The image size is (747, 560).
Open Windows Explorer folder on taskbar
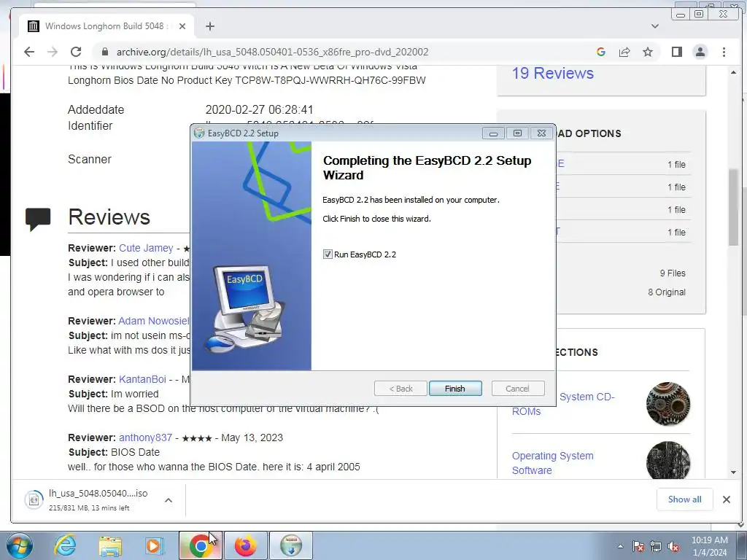click(110, 545)
